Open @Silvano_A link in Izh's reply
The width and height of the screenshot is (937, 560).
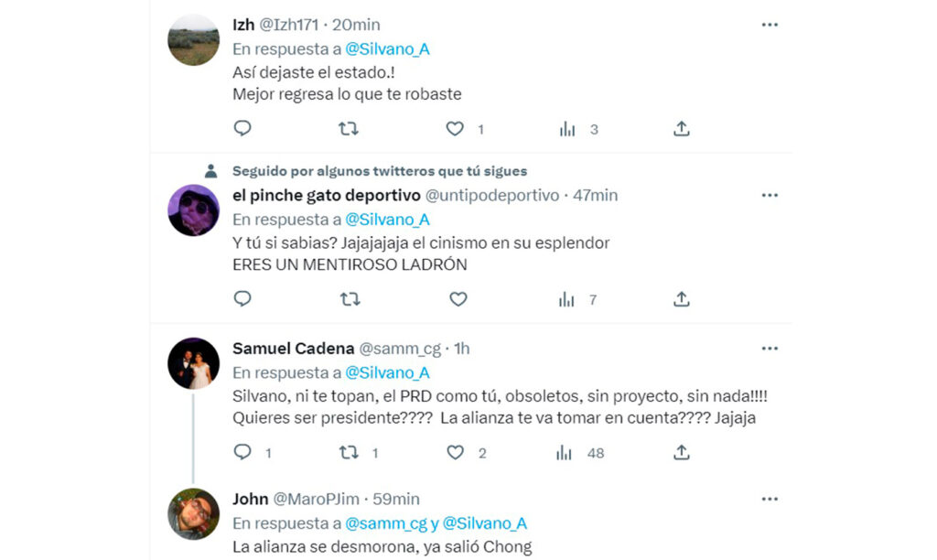[x=387, y=49]
